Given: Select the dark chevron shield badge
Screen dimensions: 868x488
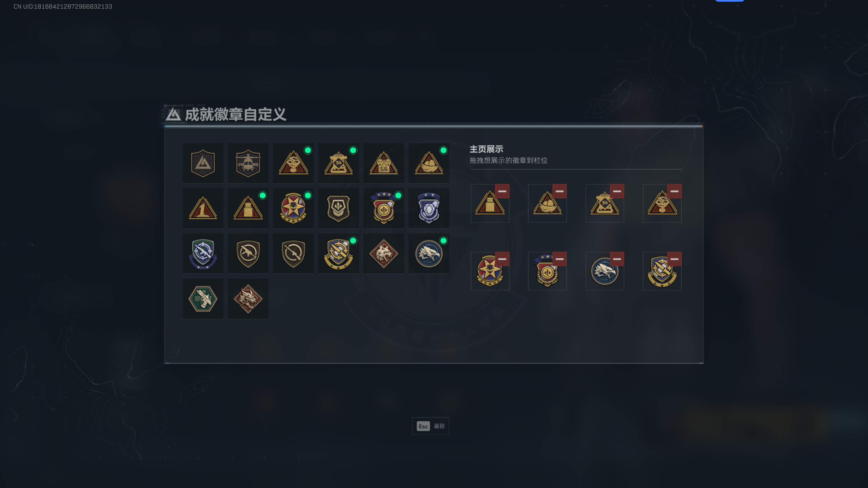Looking at the screenshot, I should tap(338, 208).
